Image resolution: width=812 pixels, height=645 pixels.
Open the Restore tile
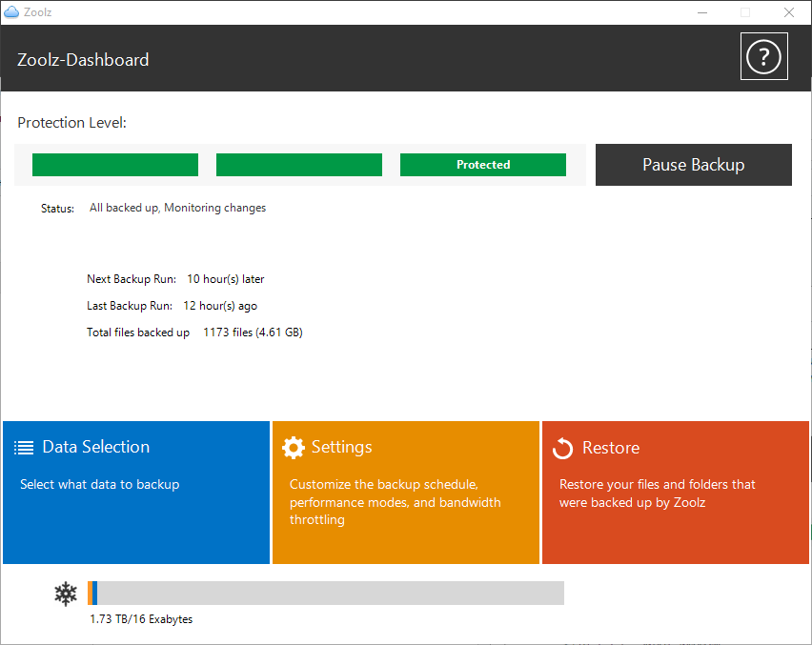[x=676, y=493]
